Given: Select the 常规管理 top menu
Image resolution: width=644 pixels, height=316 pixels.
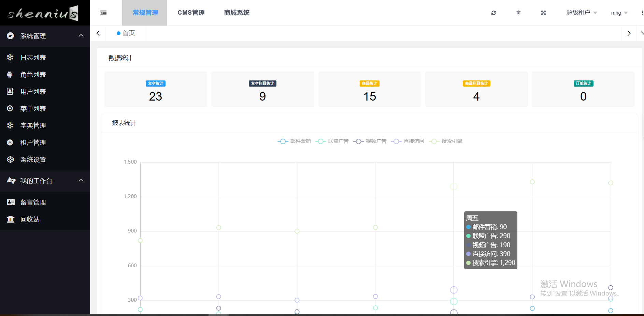Looking at the screenshot, I should coord(145,13).
